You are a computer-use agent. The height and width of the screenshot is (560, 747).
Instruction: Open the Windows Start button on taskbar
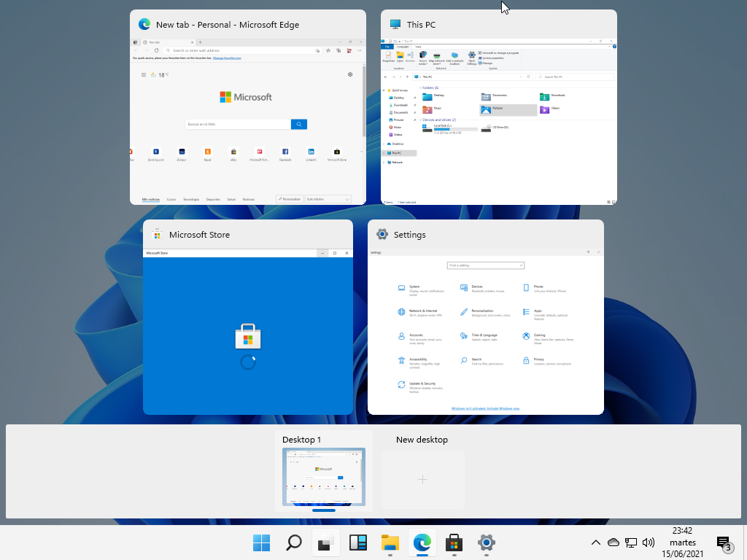click(x=261, y=542)
